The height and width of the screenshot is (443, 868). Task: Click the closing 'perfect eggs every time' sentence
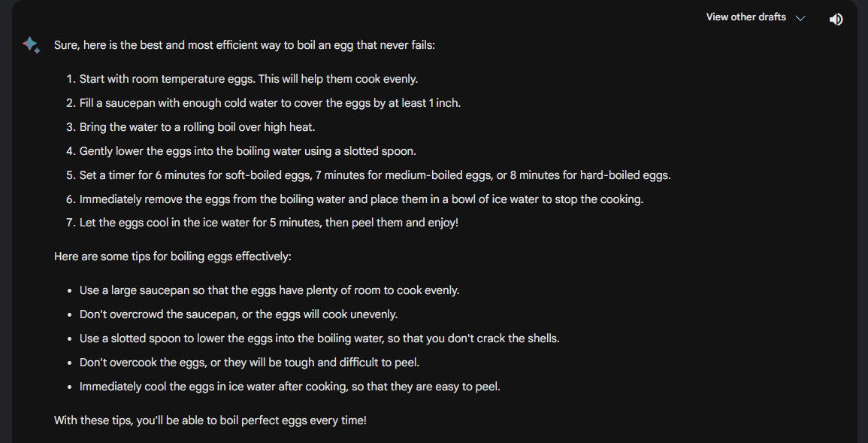point(210,420)
